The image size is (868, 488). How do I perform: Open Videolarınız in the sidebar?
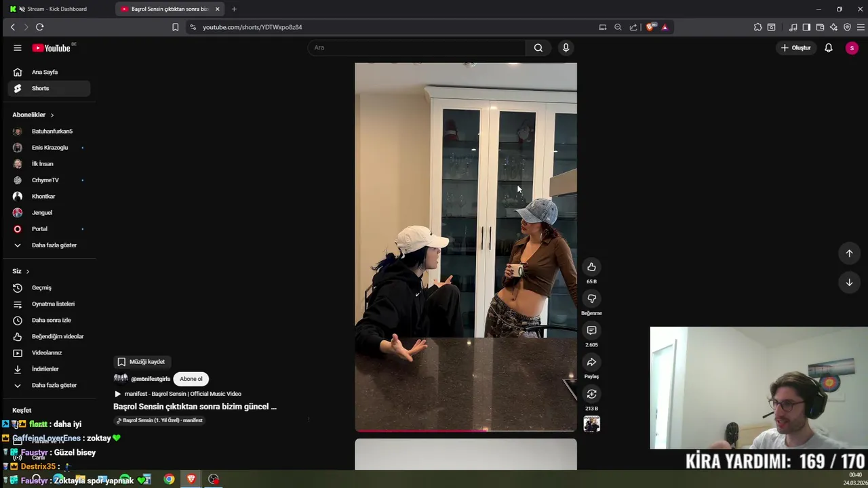pos(49,352)
